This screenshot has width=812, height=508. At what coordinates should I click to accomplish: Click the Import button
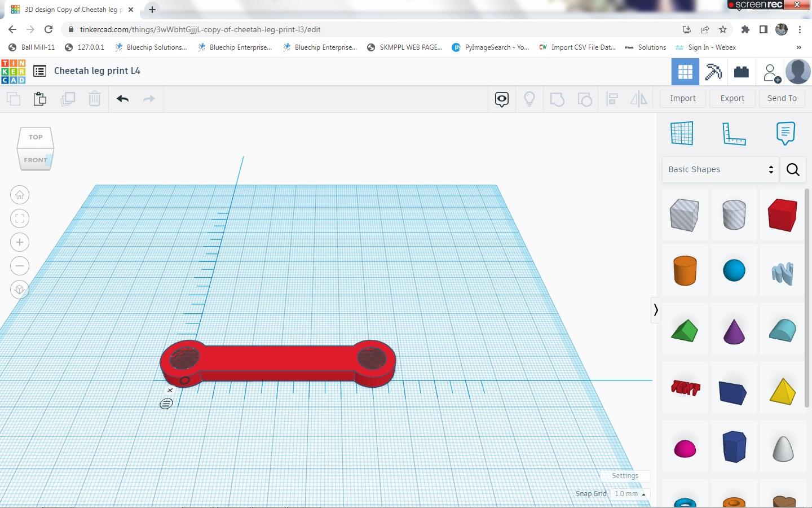[x=683, y=98]
